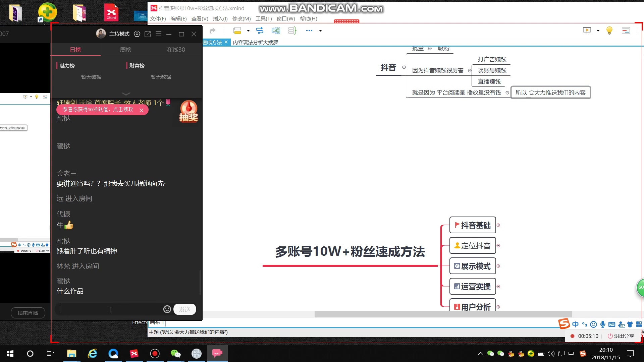Click the Sogou microphone voice input icon

click(x=603, y=324)
